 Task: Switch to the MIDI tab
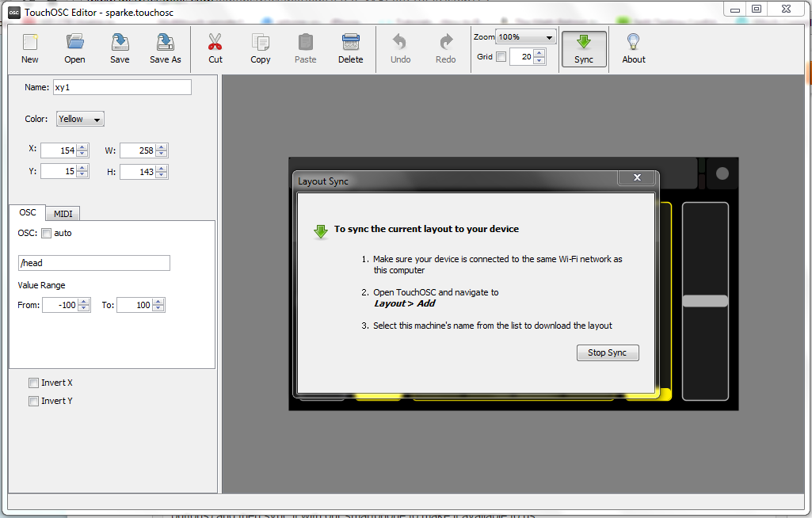[x=63, y=213]
